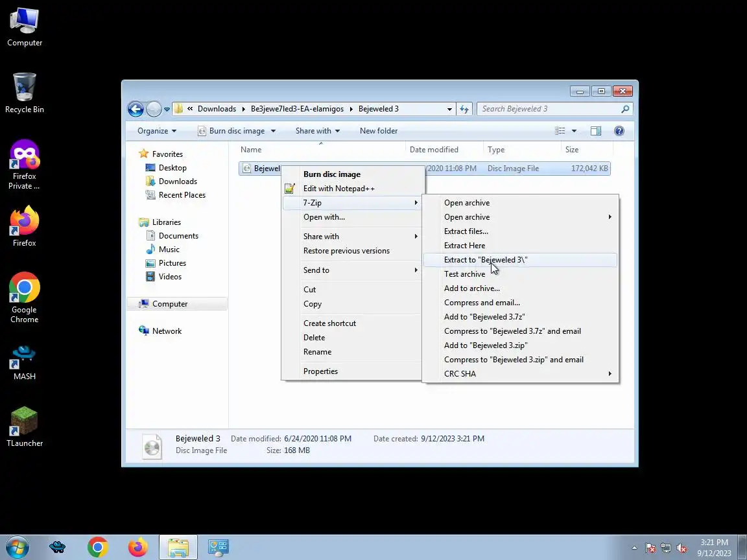Image resolution: width=747 pixels, height=560 pixels.
Task: Open Explorer help question mark
Action: click(619, 131)
